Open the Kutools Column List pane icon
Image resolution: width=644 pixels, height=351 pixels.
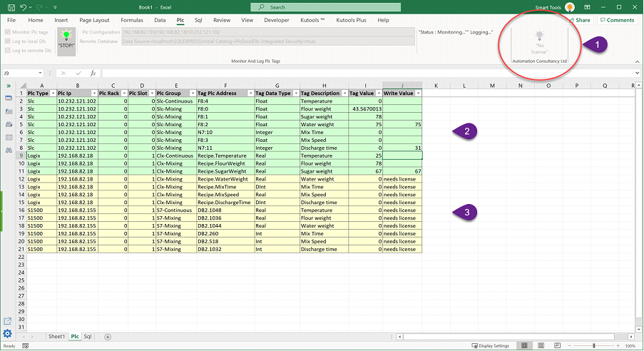pyautogui.click(x=9, y=138)
